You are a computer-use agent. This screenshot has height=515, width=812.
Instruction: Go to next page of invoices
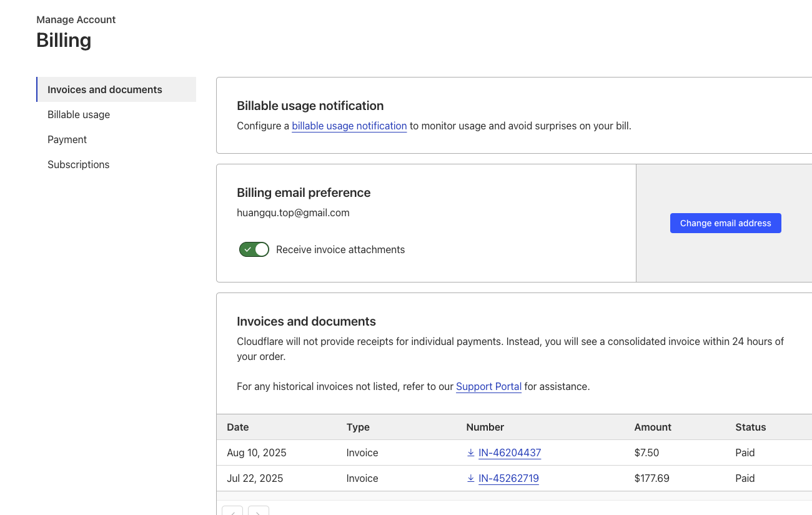coord(259,511)
